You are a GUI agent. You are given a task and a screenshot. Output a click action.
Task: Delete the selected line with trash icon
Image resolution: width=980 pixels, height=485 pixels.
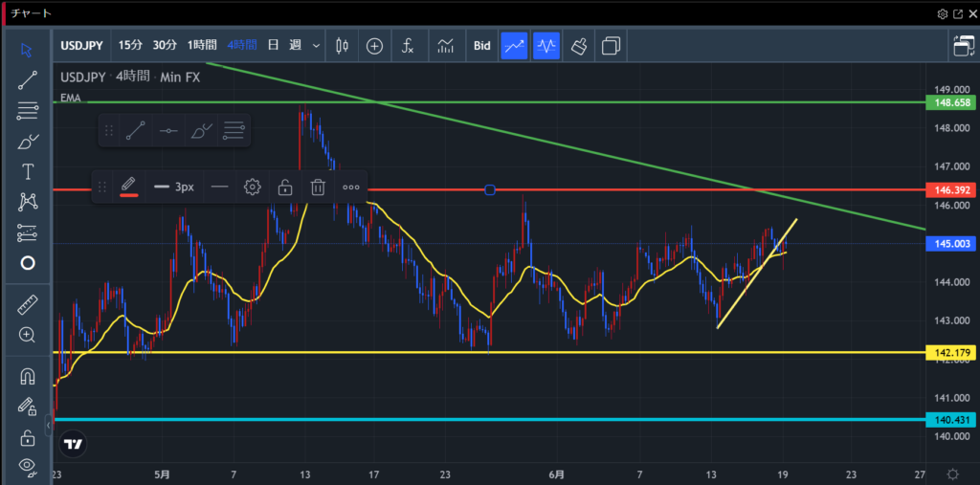(318, 187)
